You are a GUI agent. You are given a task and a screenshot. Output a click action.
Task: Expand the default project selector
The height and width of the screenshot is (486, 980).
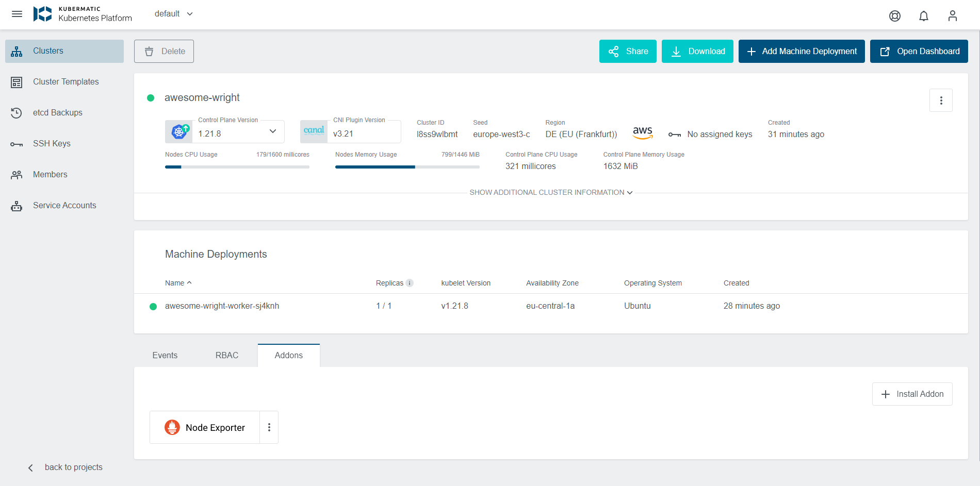click(x=174, y=14)
